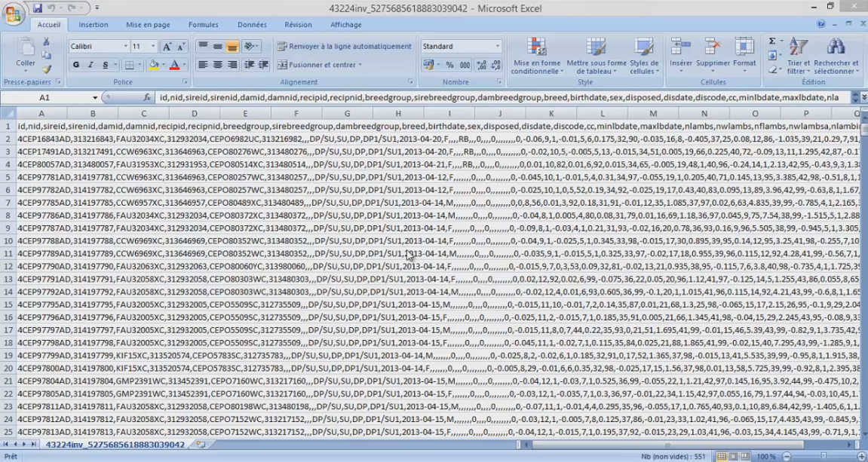
Task: Expand the Standard number format dropdown
Action: pos(497,47)
